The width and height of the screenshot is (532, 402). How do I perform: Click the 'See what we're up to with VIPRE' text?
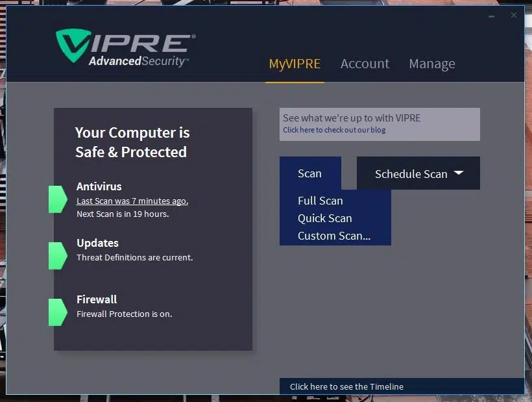point(352,118)
